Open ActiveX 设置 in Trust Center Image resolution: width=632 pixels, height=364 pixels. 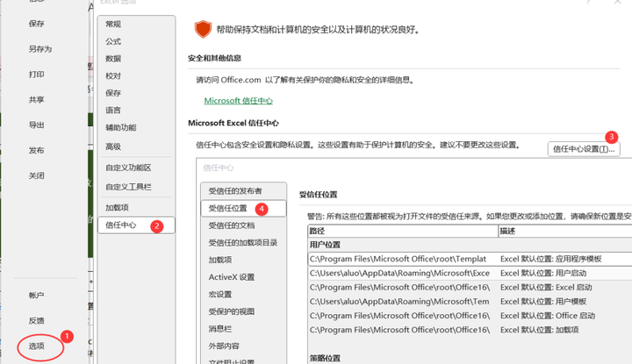(x=243, y=277)
